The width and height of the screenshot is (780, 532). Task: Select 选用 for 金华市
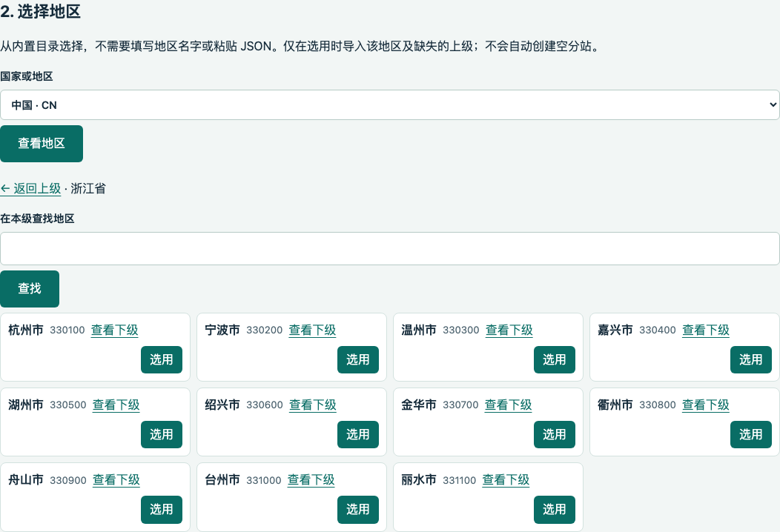coord(554,434)
